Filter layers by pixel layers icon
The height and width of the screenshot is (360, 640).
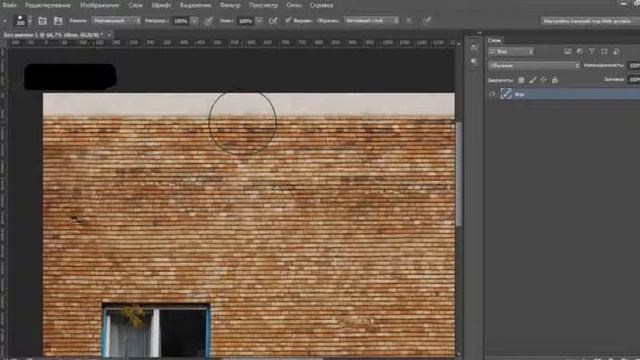tap(568, 51)
